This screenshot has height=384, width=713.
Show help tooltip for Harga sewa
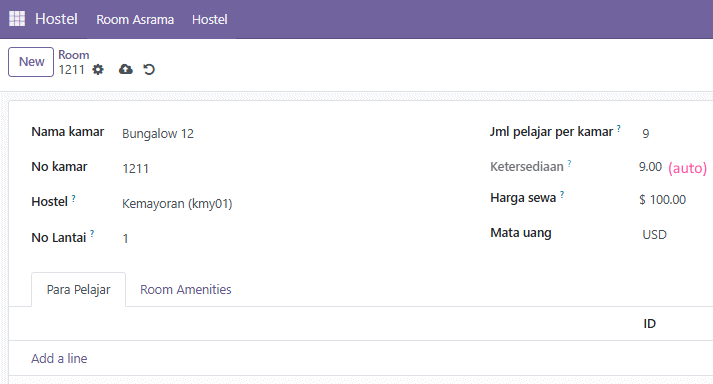(562, 195)
